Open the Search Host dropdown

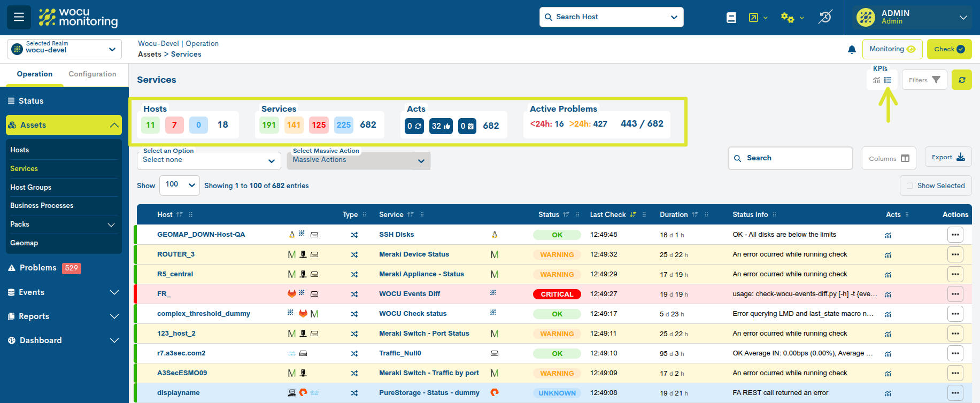point(674,17)
